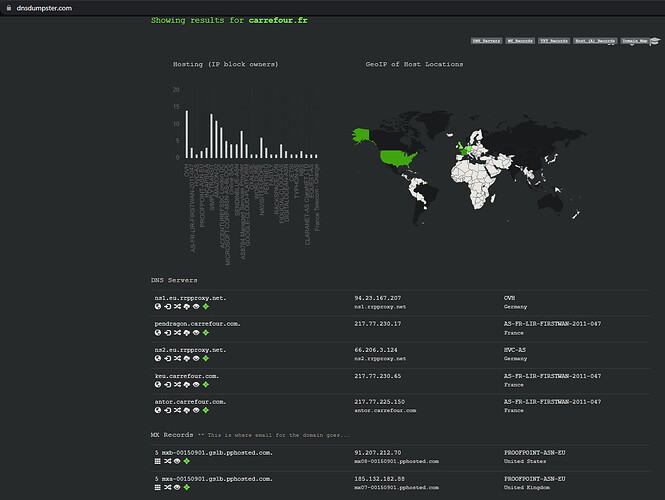Click HVC-AS owner text
Image resolution: width=665 pixels, height=500 pixels.
(514, 350)
